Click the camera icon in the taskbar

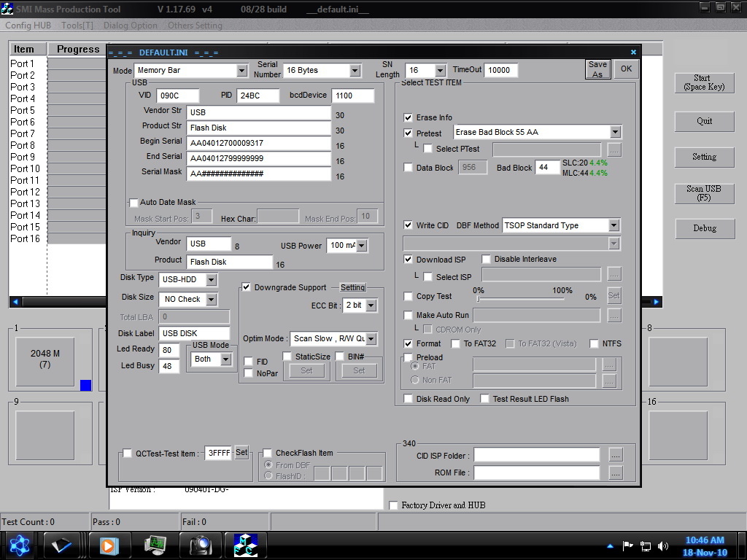click(x=200, y=545)
